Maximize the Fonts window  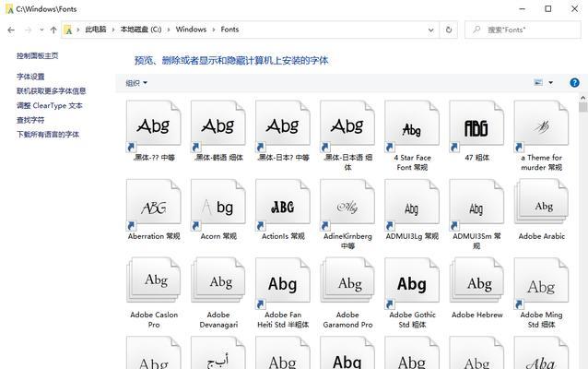547,8
